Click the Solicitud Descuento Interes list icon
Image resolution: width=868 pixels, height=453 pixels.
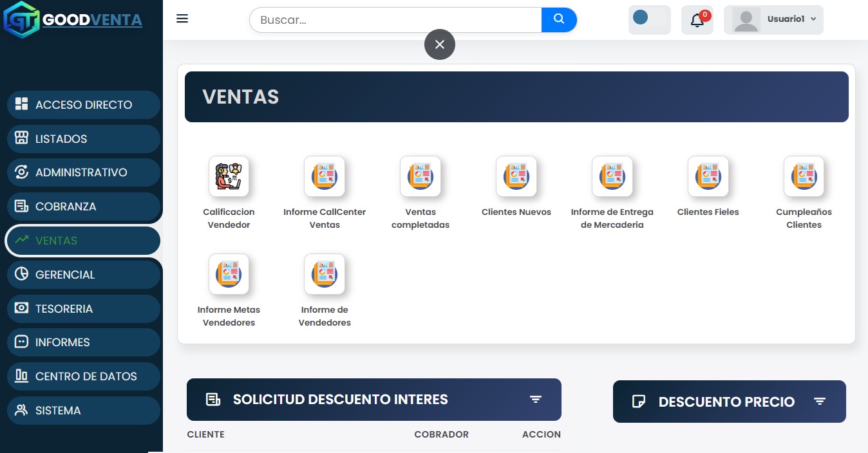point(212,400)
